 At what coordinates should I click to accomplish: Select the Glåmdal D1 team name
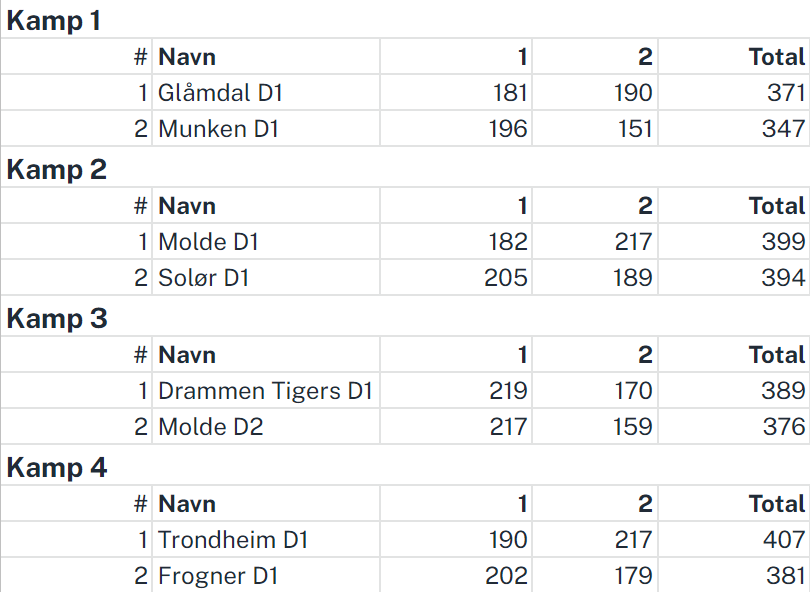coord(221,93)
